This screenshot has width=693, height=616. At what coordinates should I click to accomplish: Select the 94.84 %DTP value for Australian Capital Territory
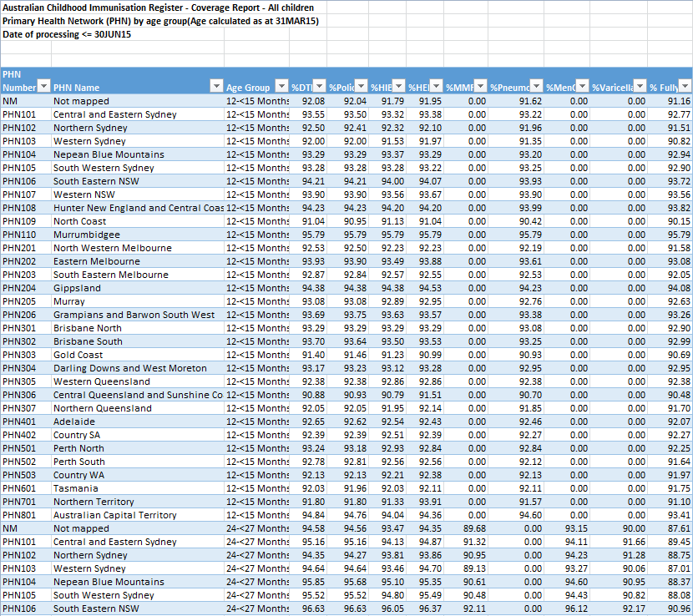point(308,515)
